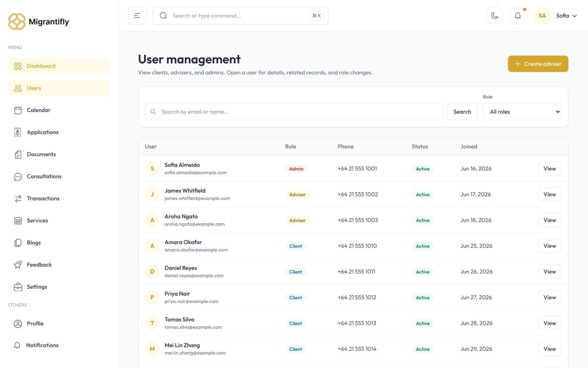Click the email amara.okafor@example.com

tap(196, 250)
